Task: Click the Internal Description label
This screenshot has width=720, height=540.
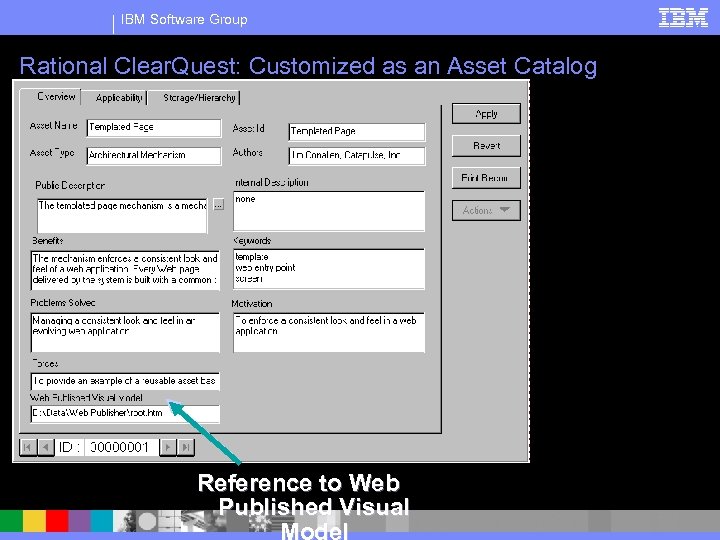Action: pos(271,182)
